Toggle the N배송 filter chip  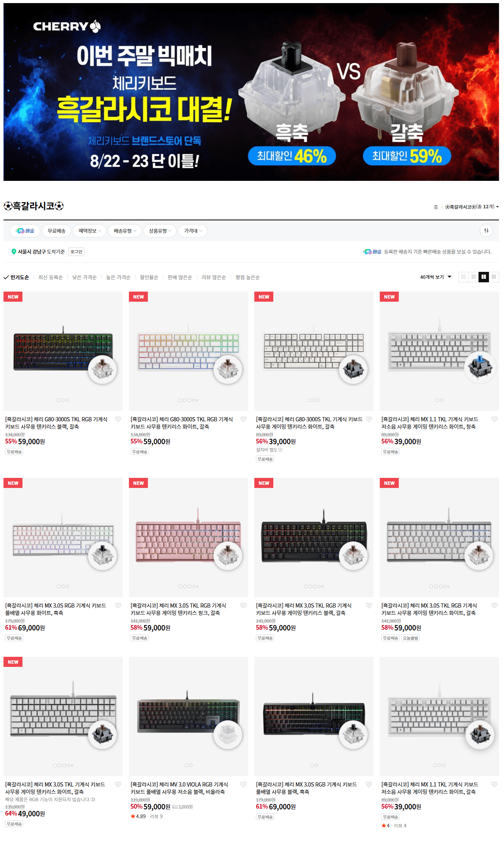tap(25, 231)
